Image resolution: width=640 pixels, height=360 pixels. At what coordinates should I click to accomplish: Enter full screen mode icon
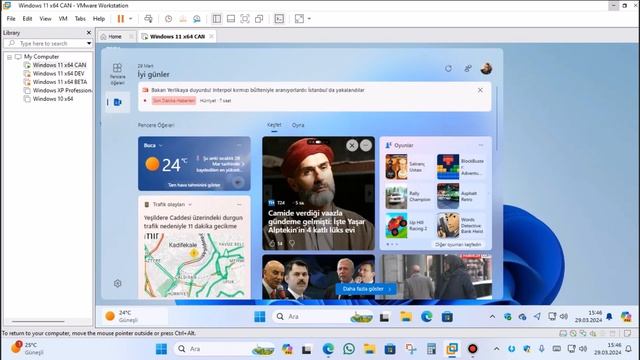[x=244, y=19]
